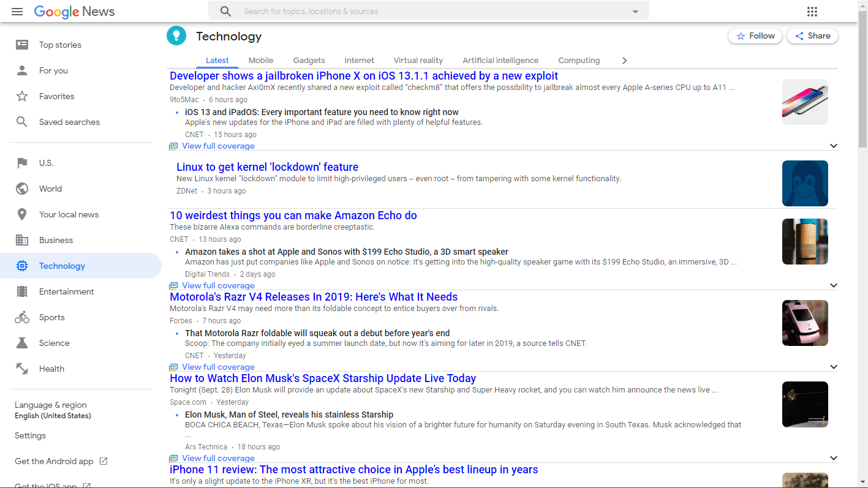868x488 pixels.
Task: Open Motorola Razr foldable debut article
Action: click(317, 333)
